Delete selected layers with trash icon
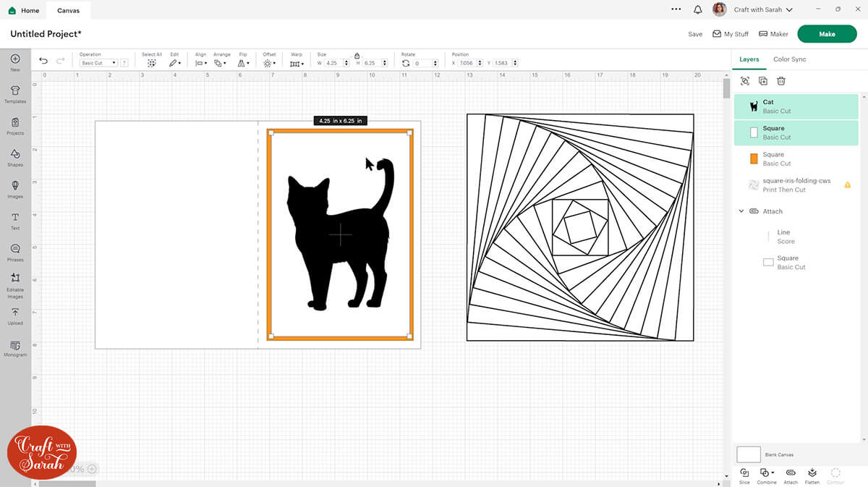Viewport: 868px width, 487px height. [x=781, y=82]
